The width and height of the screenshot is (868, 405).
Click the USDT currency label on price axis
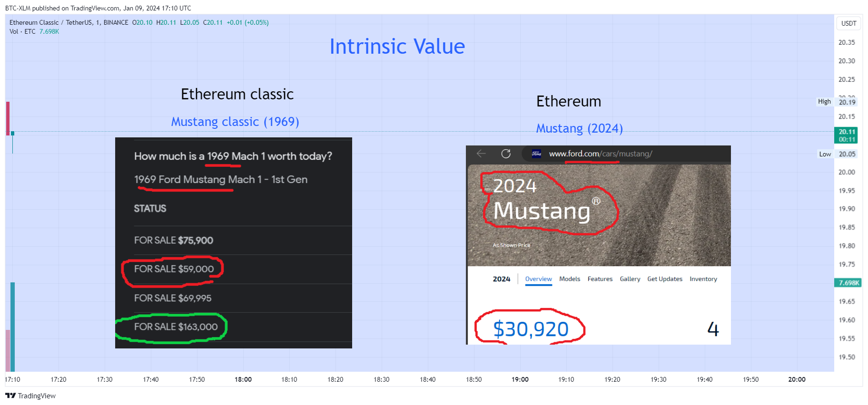pyautogui.click(x=848, y=23)
